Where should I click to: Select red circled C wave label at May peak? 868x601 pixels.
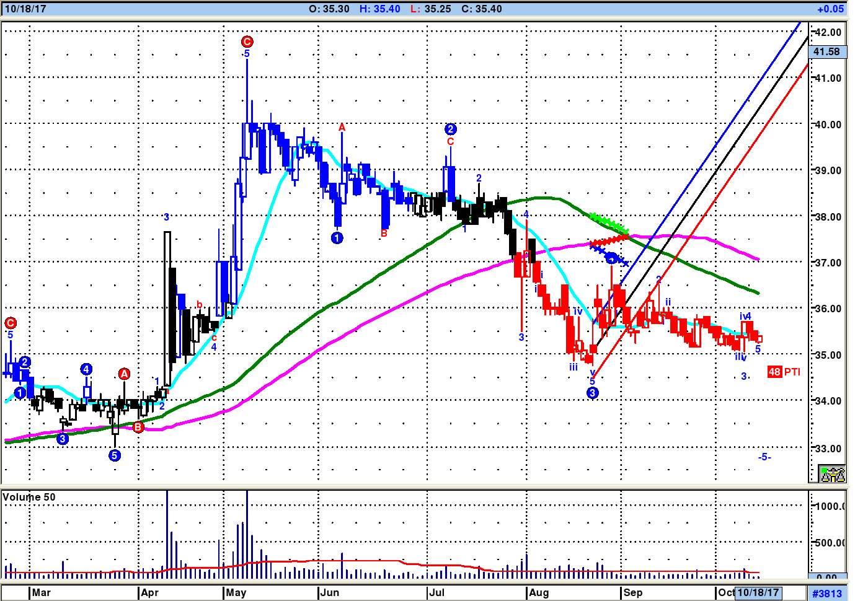247,42
